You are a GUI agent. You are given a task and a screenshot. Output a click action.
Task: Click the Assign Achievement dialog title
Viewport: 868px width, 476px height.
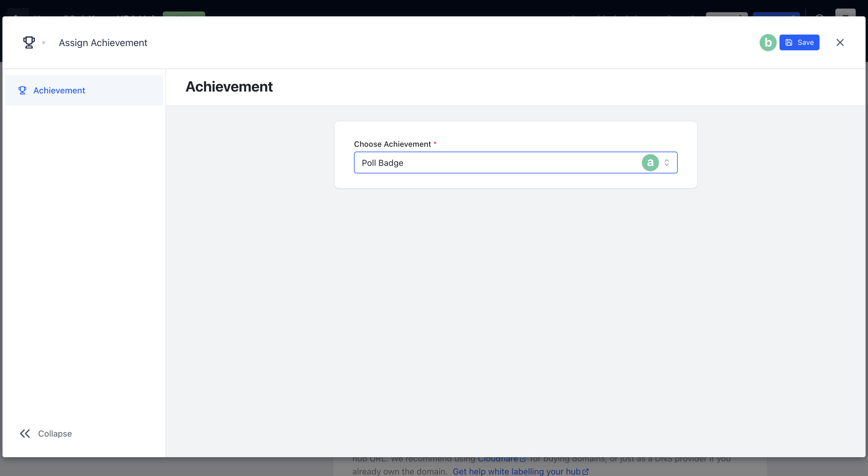click(x=103, y=43)
